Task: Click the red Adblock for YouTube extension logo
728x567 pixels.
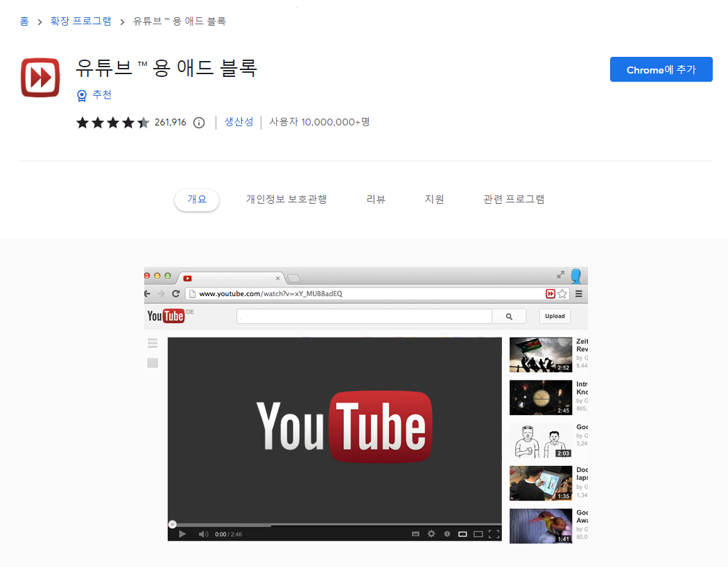Action: tap(40, 78)
